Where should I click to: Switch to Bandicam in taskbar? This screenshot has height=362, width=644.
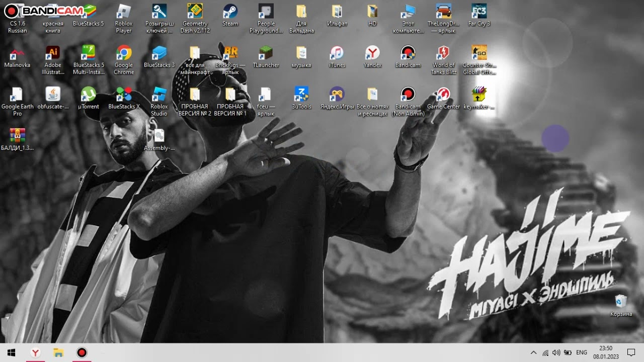pos(82,352)
